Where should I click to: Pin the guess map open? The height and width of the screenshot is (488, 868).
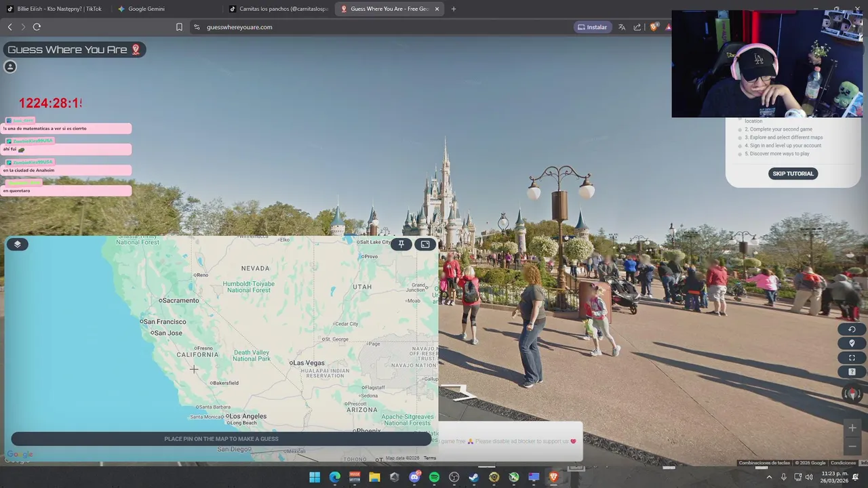[x=401, y=244]
